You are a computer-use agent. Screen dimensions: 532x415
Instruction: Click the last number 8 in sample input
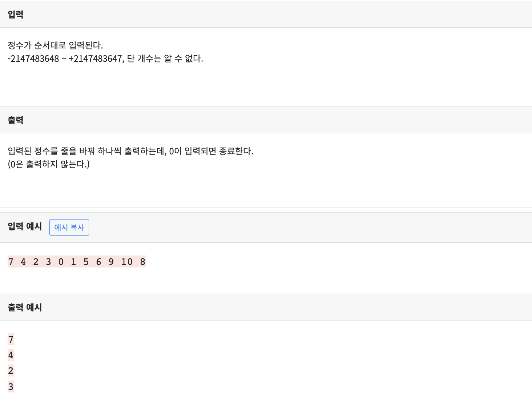tap(143, 262)
